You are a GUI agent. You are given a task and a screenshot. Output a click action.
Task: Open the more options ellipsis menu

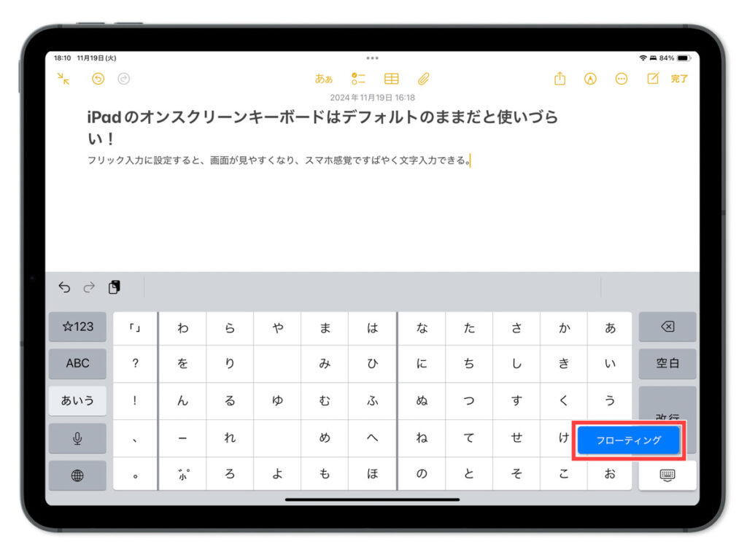622,79
